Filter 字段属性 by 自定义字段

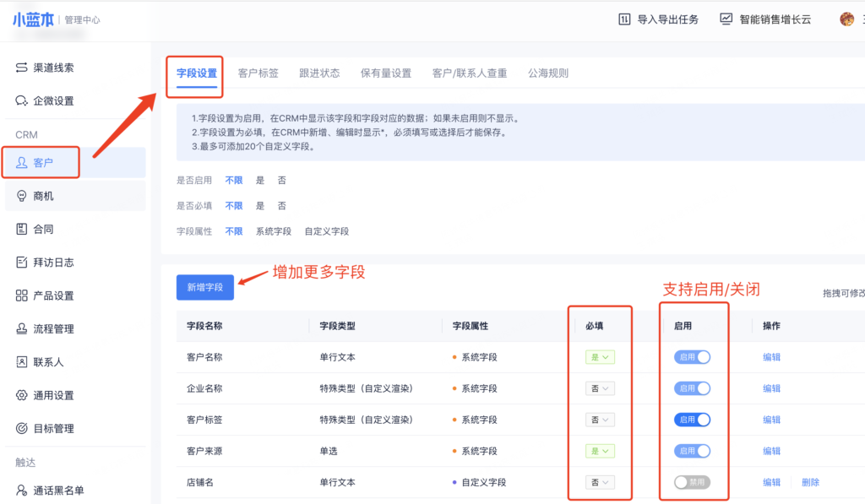coord(326,231)
